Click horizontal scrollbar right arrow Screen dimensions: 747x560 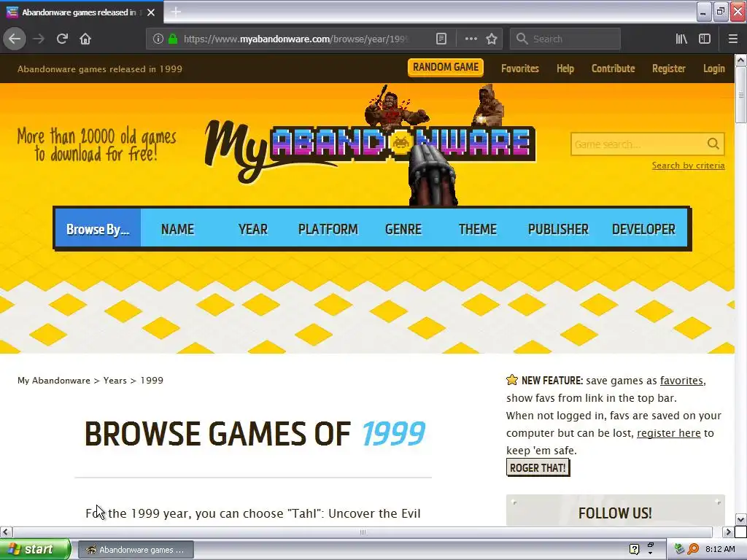click(x=728, y=532)
